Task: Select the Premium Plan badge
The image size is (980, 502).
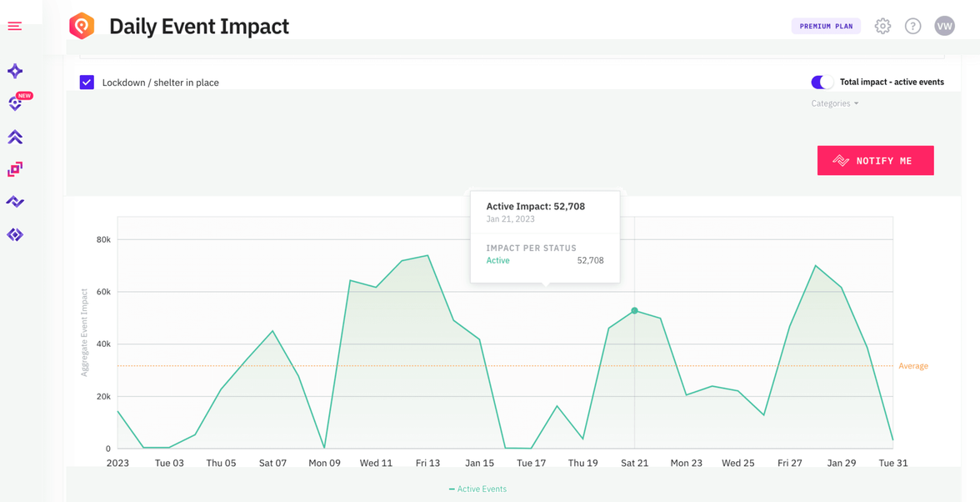Action: (x=826, y=26)
